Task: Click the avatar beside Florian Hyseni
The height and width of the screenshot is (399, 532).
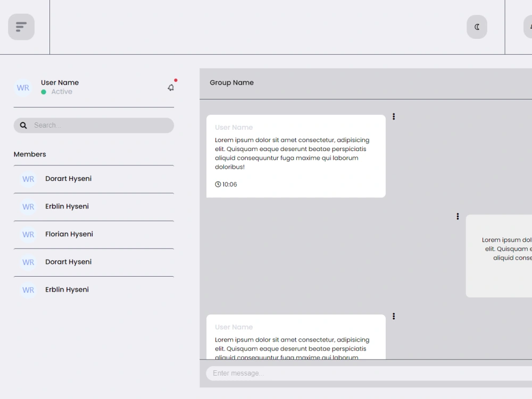Action: click(x=28, y=235)
